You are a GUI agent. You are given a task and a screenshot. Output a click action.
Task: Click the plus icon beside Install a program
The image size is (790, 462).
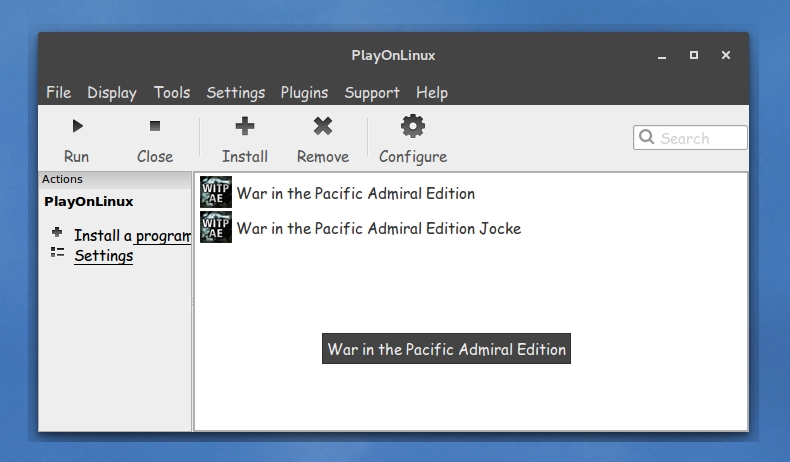click(x=57, y=232)
